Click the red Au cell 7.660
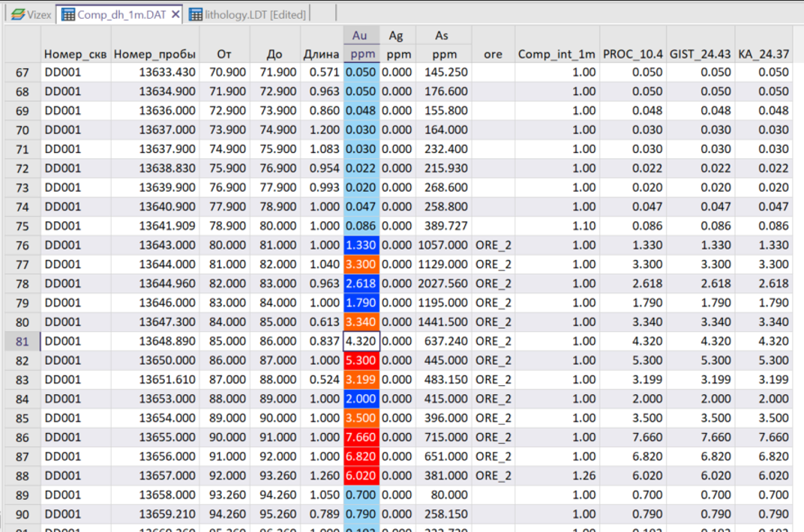The height and width of the screenshot is (532, 804). click(x=361, y=437)
